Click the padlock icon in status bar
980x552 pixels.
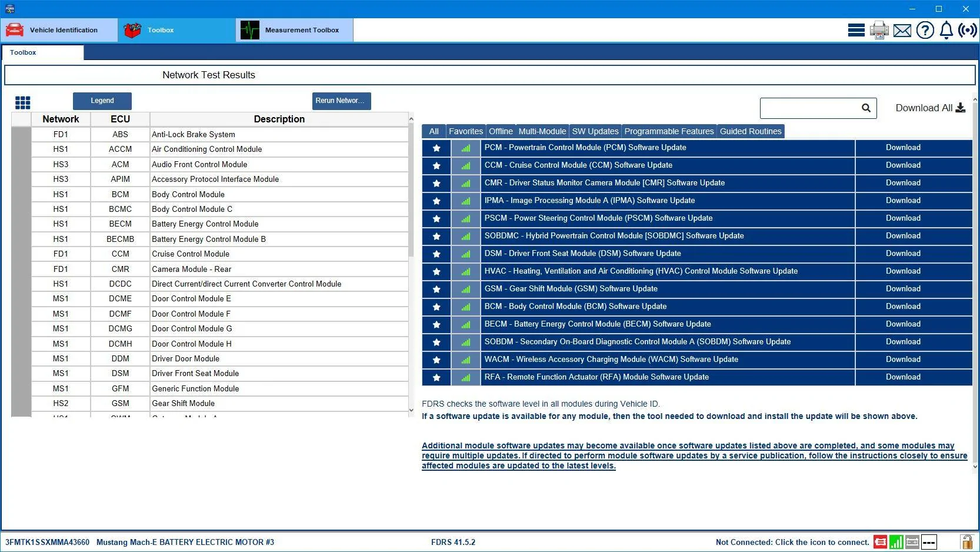click(x=966, y=542)
